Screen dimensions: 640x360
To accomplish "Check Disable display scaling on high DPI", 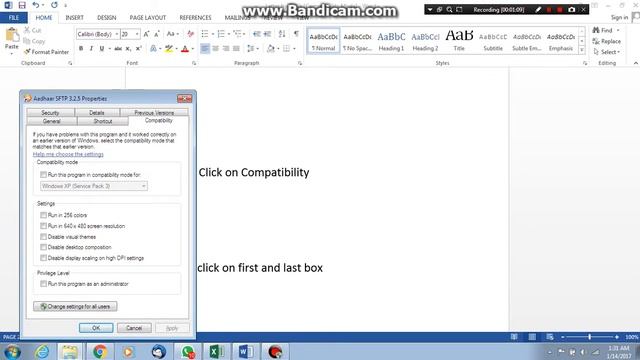I will click(x=43, y=258).
